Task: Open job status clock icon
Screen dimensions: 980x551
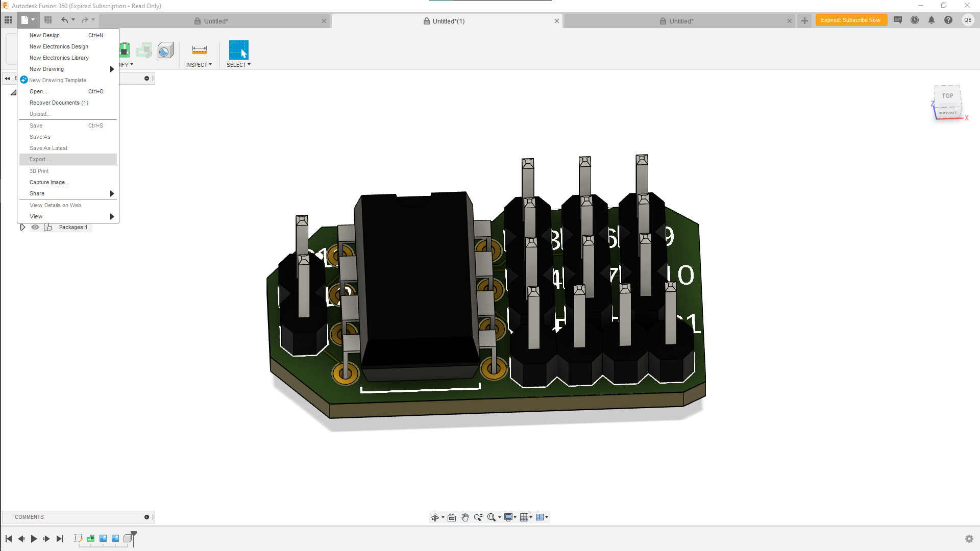Action: [x=915, y=20]
